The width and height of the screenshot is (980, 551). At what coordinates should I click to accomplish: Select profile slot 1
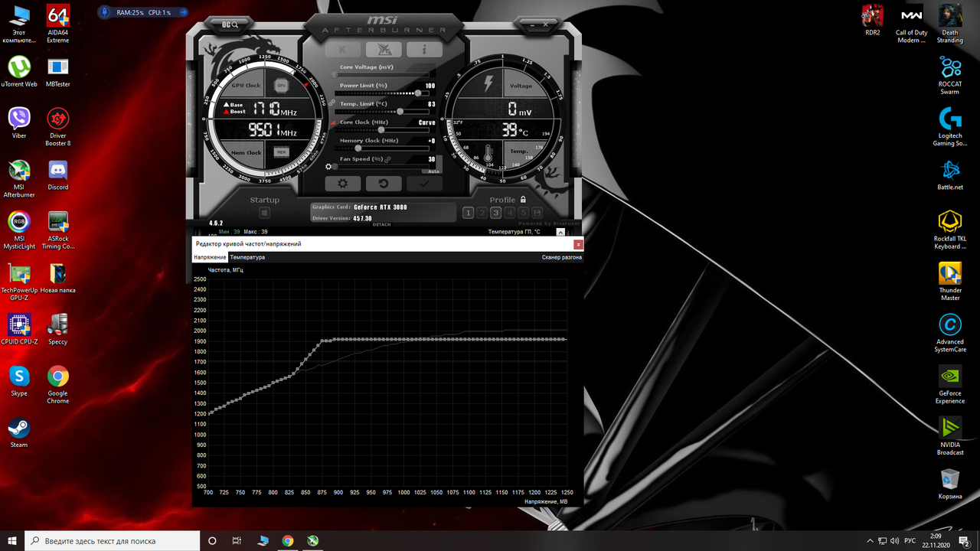point(468,213)
